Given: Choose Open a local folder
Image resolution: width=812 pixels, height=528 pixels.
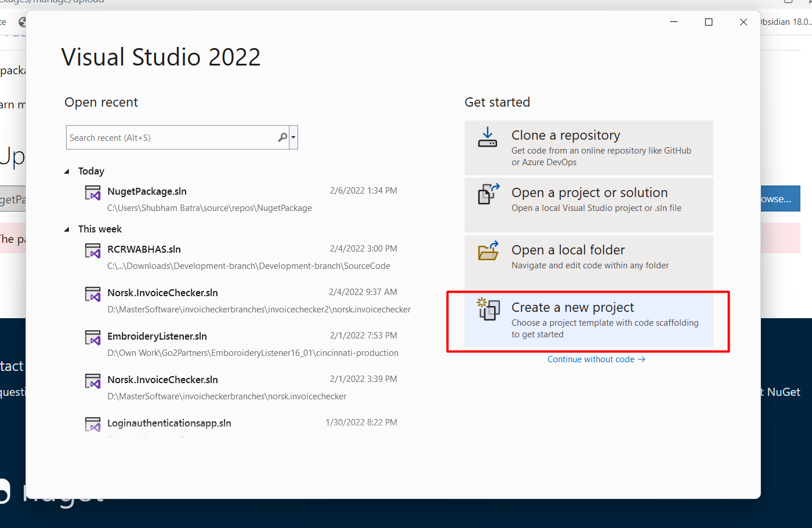Looking at the screenshot, I should coord(589,263).
